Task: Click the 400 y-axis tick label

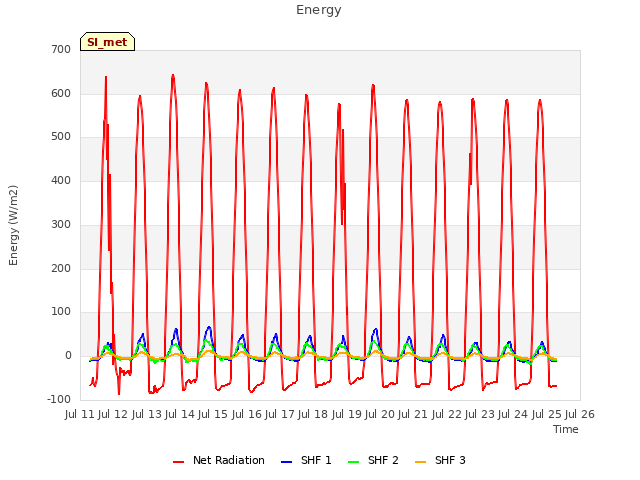Action: tap(61, 180)
